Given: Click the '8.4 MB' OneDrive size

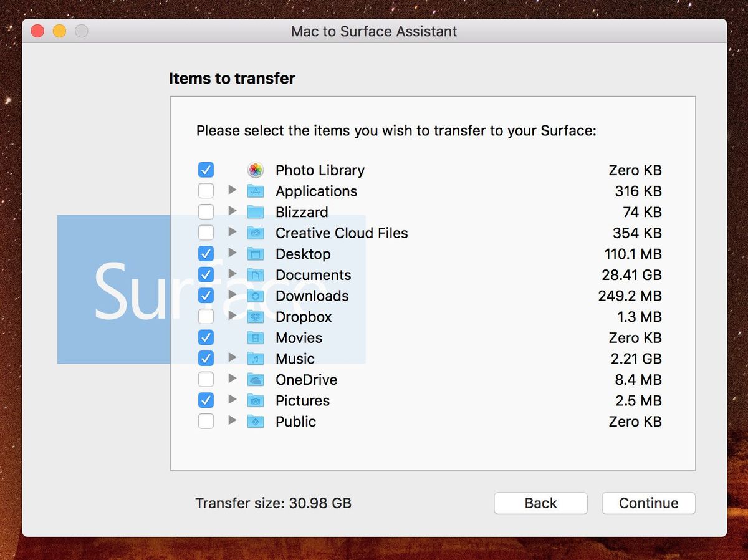Looking at the screenshot, I should click(x=638, y=380).
